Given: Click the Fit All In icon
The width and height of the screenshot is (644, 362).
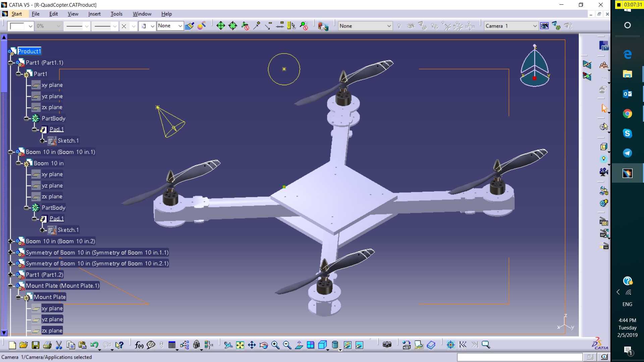Looking at the screenshot, I should [240, 345].
